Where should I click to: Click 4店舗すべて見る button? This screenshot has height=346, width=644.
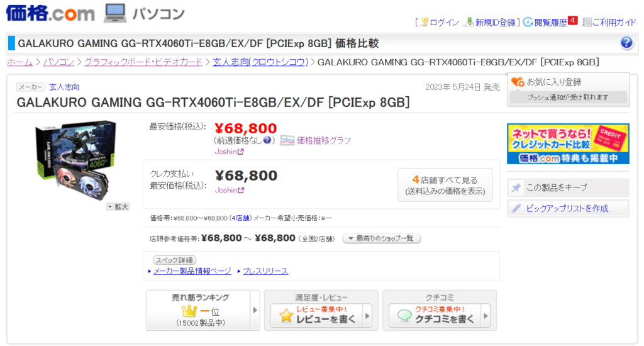pyautogui.click(x=445, y=185)
